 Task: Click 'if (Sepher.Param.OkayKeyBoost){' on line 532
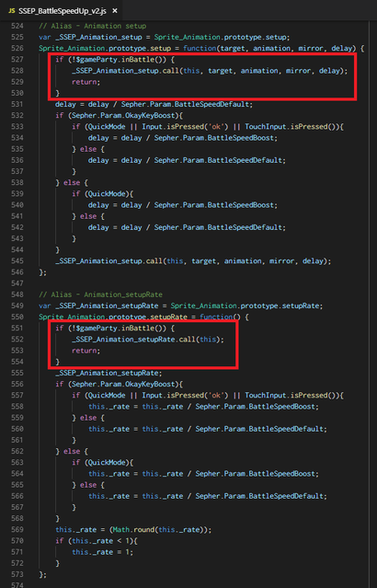(120, 116)
